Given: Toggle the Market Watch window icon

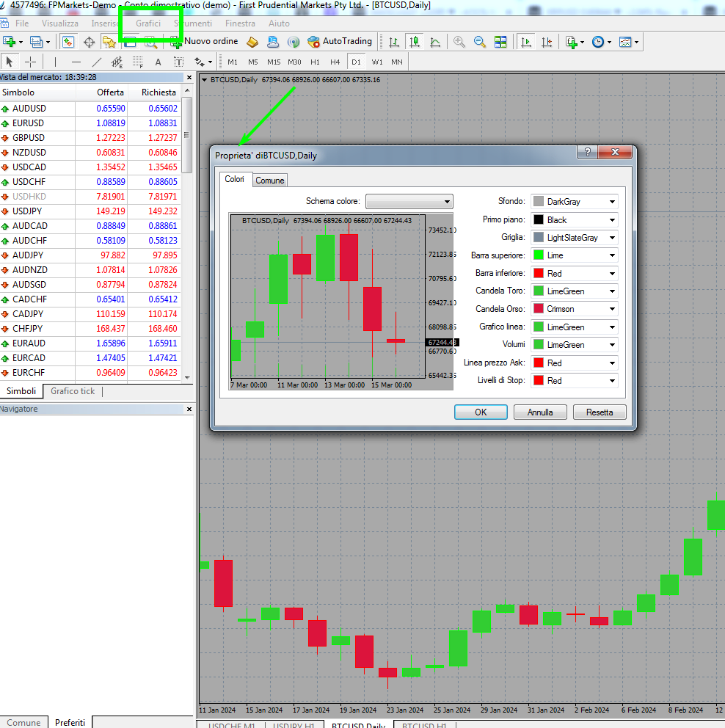Looking at the screenshot, I should click(68, 43).
